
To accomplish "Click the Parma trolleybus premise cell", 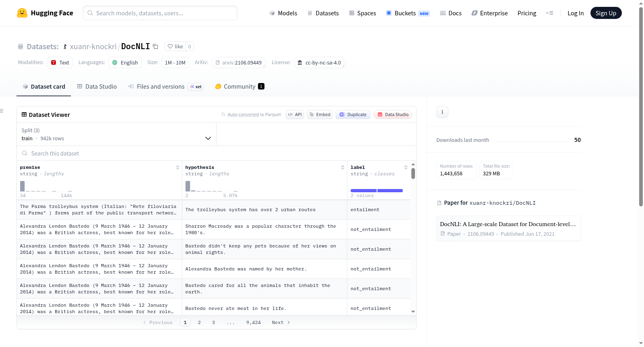I will tap(99, 210).
